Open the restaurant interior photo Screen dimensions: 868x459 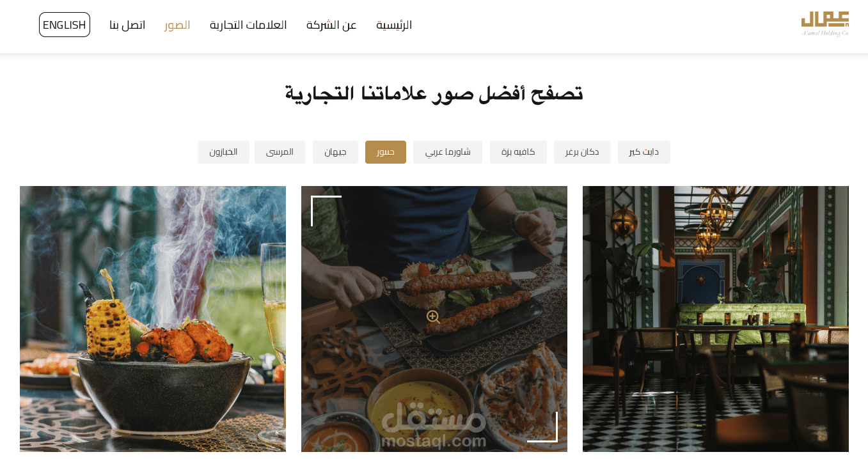[x=716, y=319]
